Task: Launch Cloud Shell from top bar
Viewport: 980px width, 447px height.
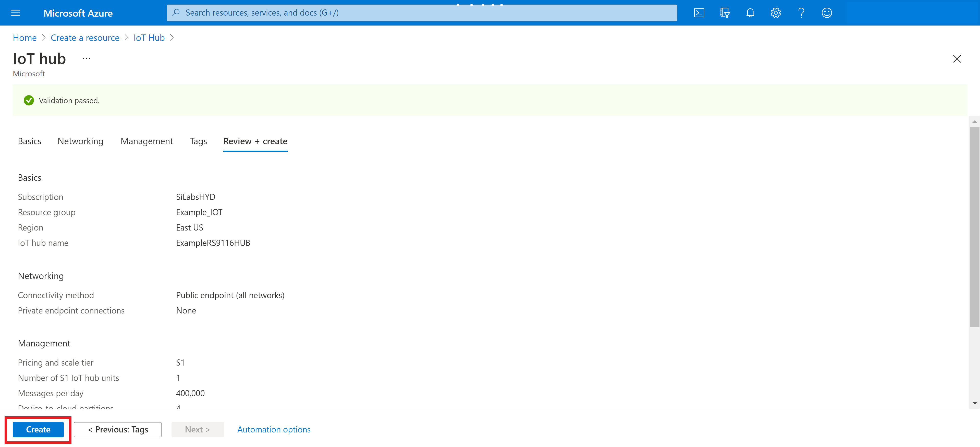Action: pos(699,13)
